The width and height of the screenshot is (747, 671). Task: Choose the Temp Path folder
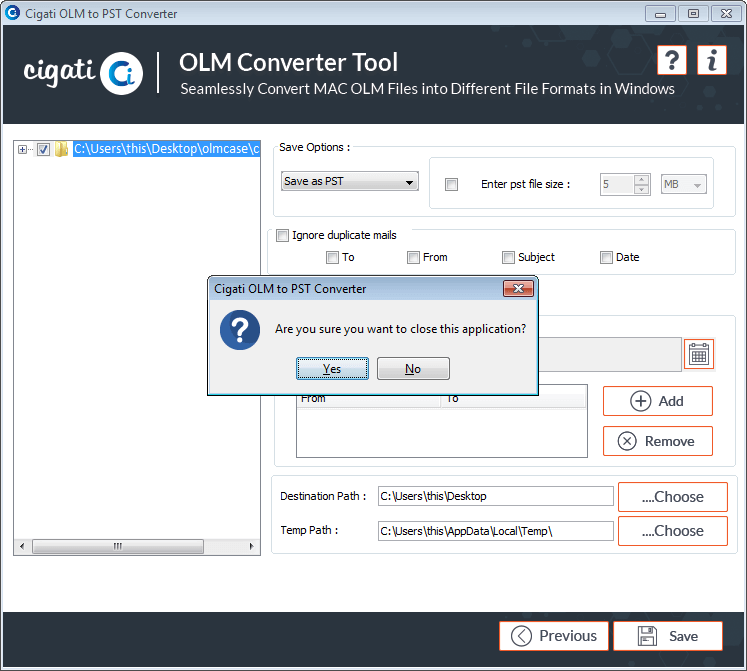tap(673, 530)
